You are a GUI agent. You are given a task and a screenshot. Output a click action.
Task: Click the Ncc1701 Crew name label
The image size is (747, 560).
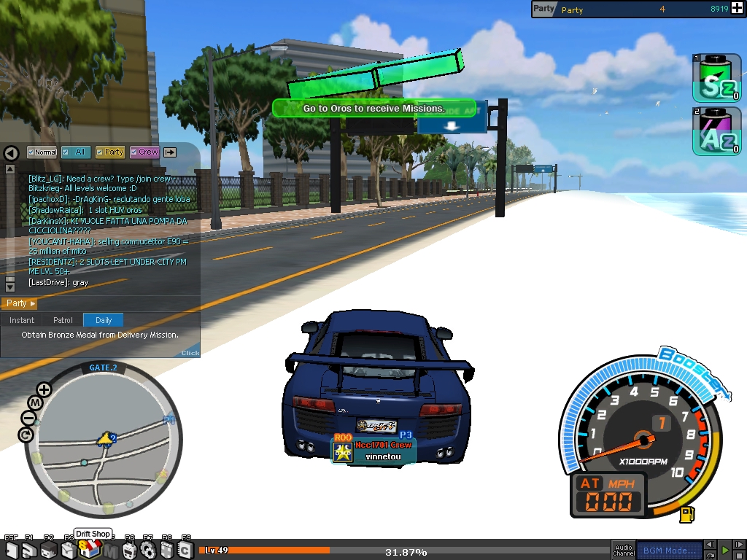[x=384, y=445]
